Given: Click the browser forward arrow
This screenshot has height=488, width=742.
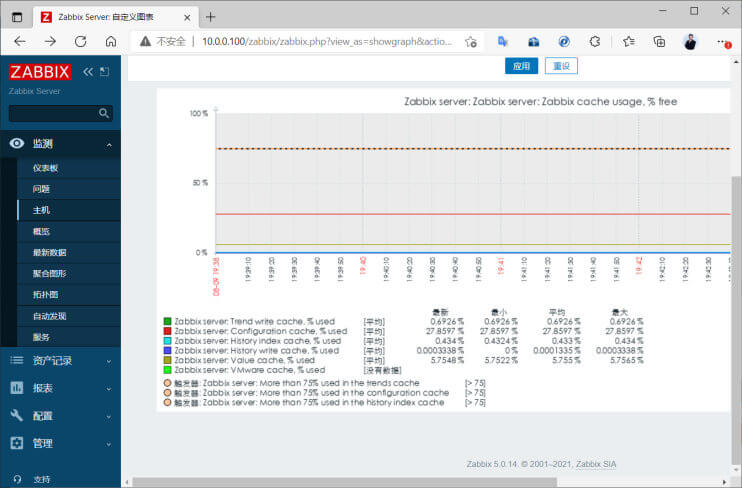Looking at the screenshot, I should (50, 42).
